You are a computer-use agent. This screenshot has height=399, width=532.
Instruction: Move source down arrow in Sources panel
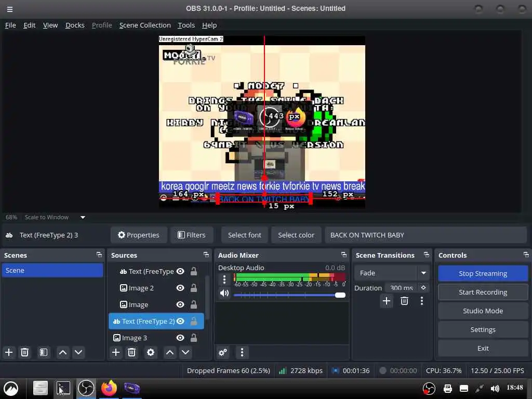point(185,352)
